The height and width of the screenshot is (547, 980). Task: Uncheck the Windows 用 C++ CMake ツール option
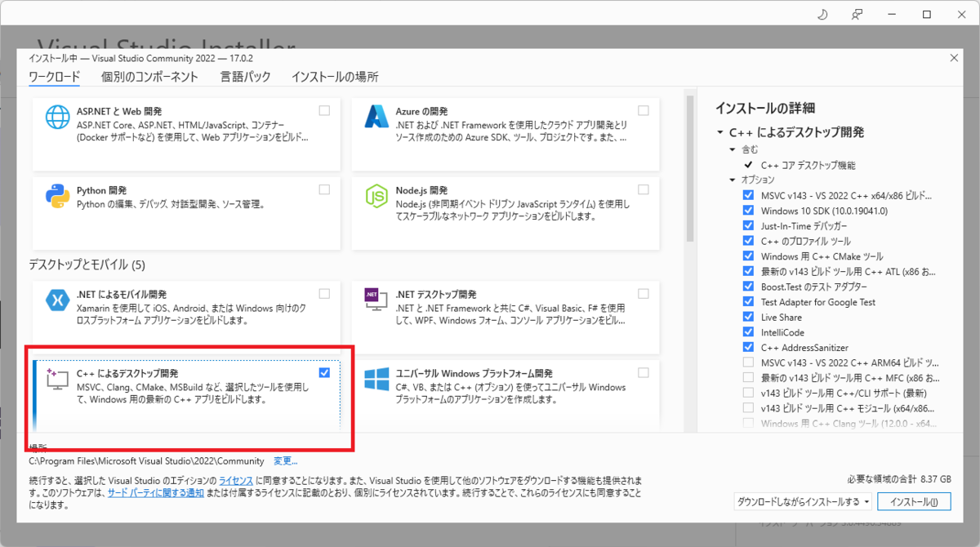click(x=748, y=256)
